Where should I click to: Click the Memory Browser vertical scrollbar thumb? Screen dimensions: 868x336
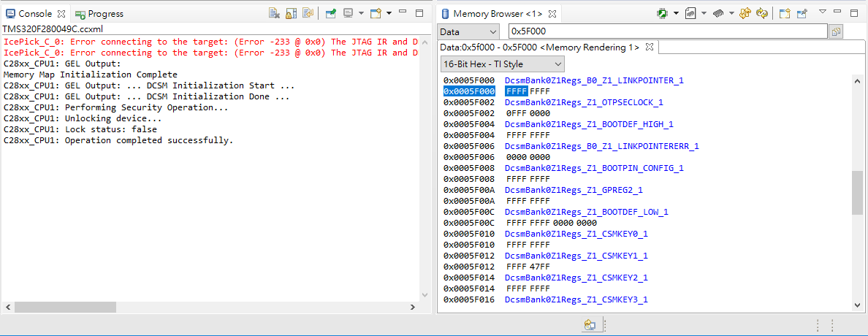click(857, 193)
